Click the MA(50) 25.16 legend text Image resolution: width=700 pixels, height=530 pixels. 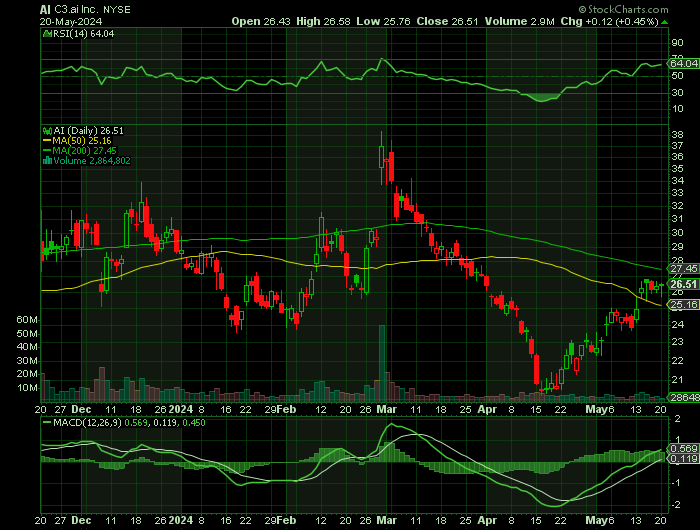point(82,141)
